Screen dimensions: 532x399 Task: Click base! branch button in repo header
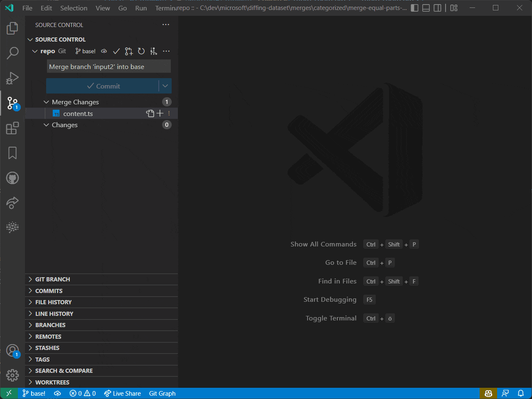[x=85, y=51]
